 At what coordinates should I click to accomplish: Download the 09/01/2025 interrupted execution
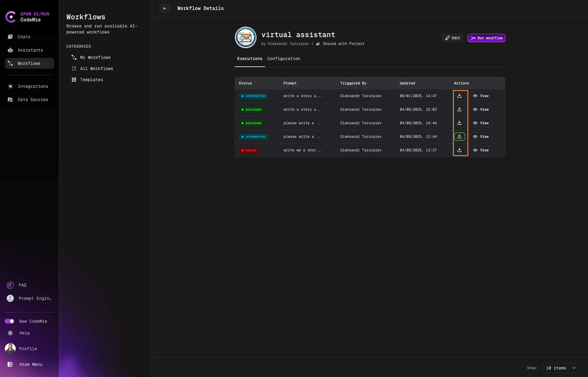pyautogui.click(x=459, y=96)
